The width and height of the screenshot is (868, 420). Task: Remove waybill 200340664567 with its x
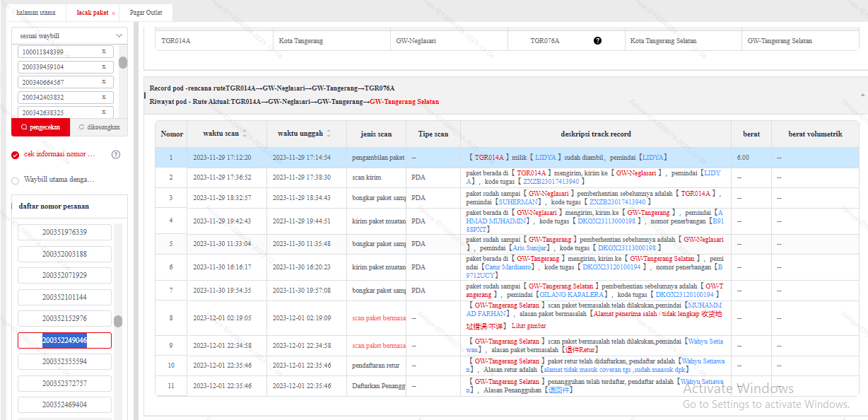103,82
